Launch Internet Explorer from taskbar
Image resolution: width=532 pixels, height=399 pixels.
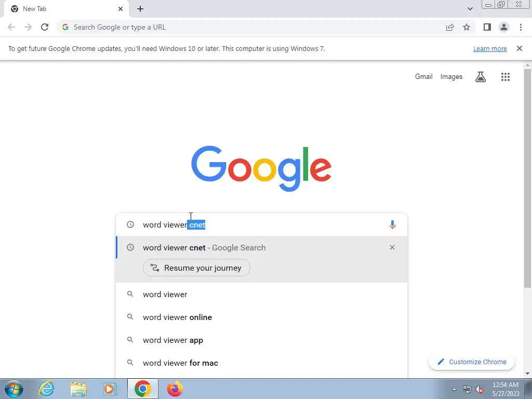coord(46,389)
